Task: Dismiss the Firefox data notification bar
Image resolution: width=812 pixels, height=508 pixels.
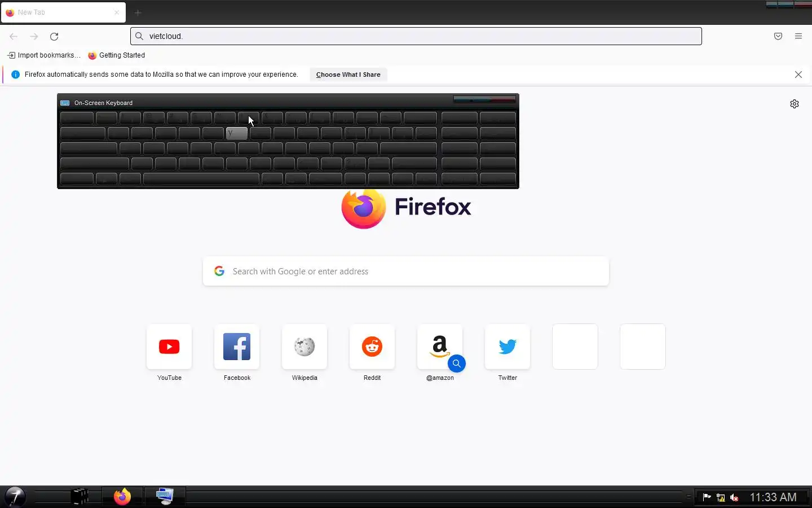Action: 798,75
